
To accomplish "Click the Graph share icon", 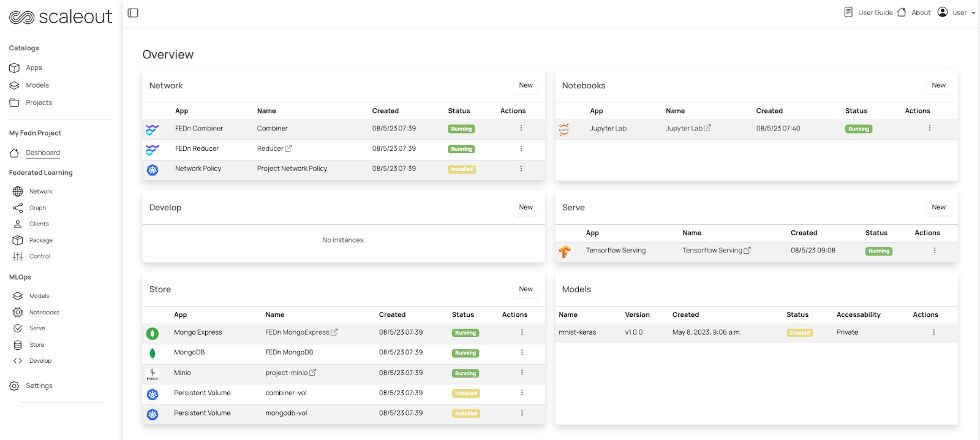I will [x=18, y=208].
